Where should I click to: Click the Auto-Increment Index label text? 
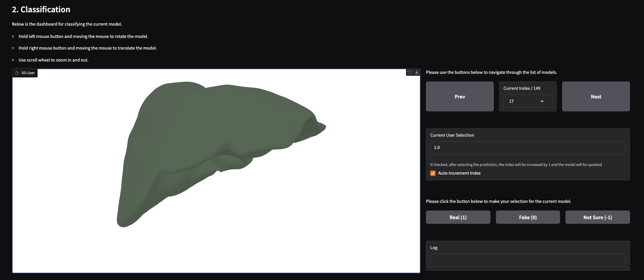459,173
